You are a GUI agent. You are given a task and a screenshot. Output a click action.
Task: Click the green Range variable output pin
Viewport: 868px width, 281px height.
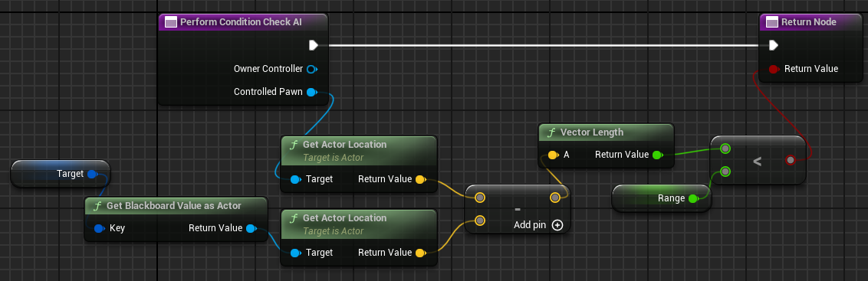click(x=693, y=198)
